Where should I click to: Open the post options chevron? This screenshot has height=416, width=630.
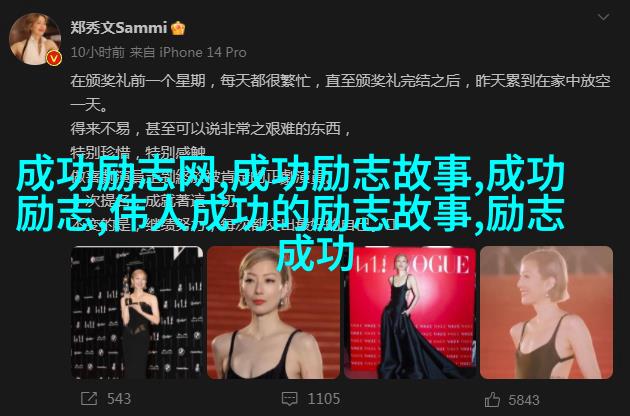click(x=603, y=17)
